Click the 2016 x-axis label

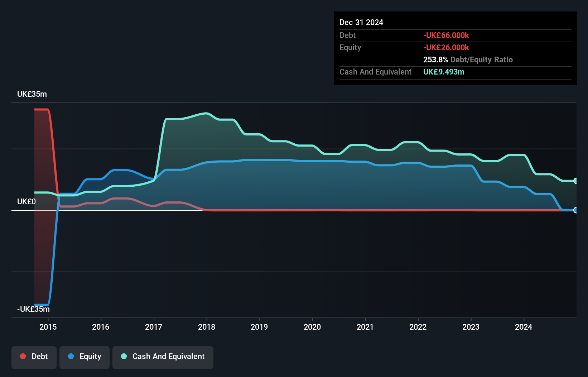click(x=101, y=327)
